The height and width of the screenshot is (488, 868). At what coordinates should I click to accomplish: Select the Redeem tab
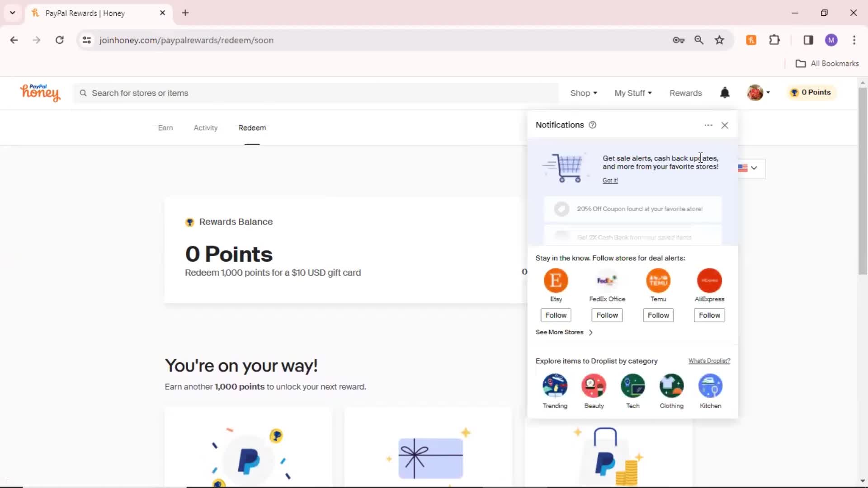[252, 127]
